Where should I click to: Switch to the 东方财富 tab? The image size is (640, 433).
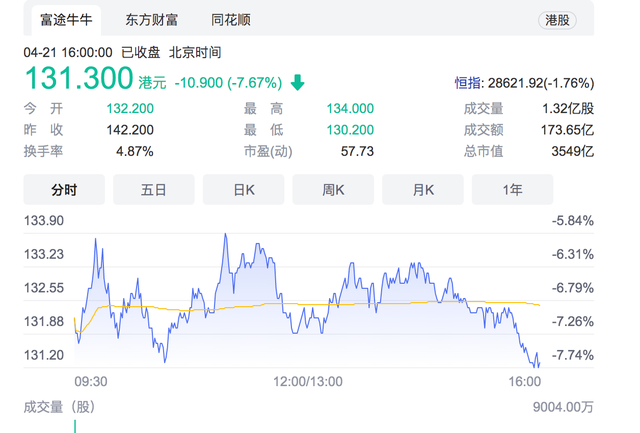click(151, 20)
